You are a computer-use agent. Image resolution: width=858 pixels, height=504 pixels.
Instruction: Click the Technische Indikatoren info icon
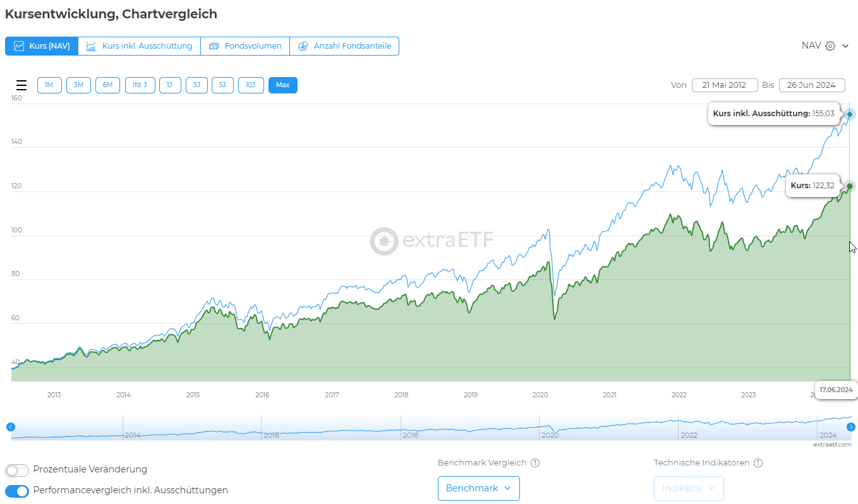(x=758, y=463)
